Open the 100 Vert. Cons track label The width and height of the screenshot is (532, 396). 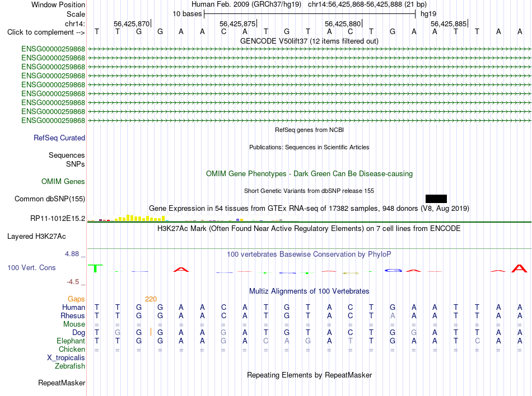click(31, 267)
